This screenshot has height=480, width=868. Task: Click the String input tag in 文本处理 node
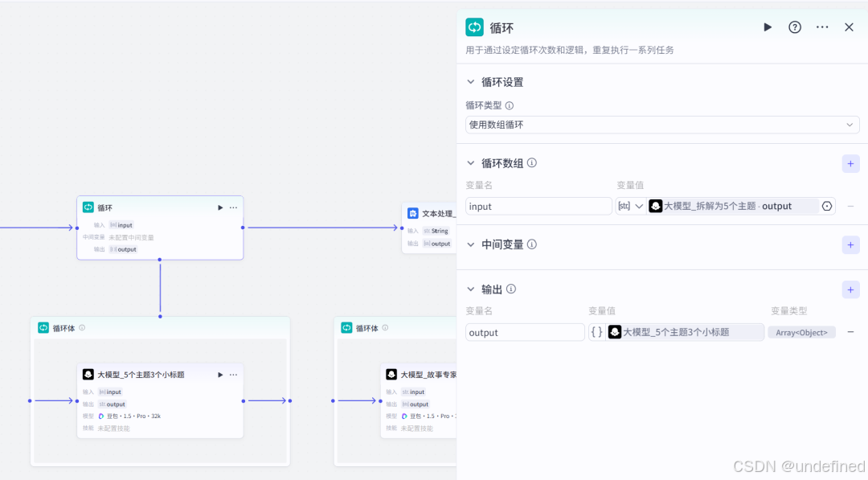point(436,231)
